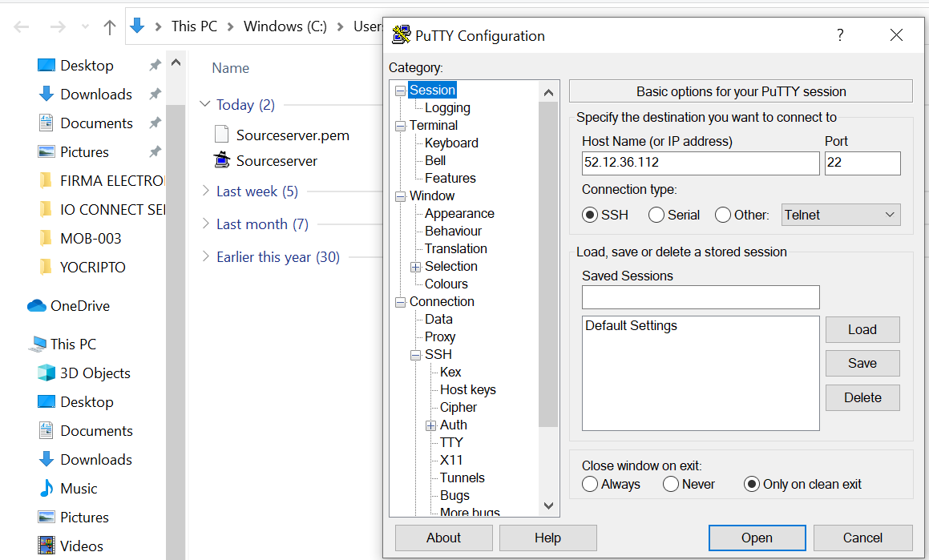Click the Up arrow in File Explorer
Screen dimensions: 929x560
110,26
